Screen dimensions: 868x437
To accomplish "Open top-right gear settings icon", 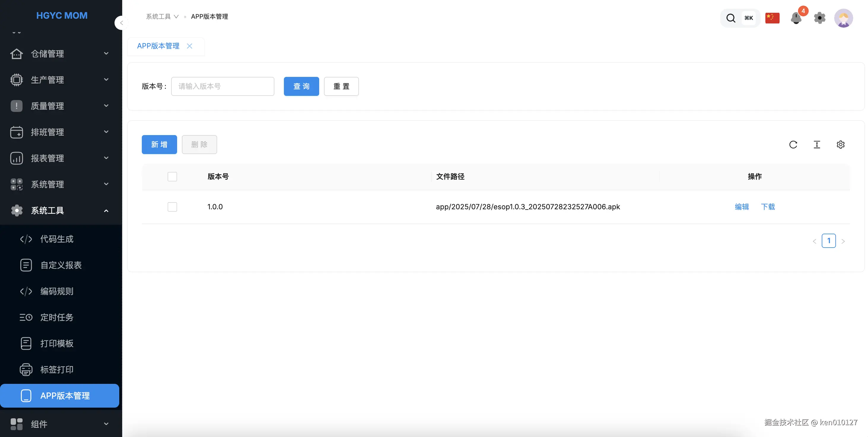I will point(819,18).
